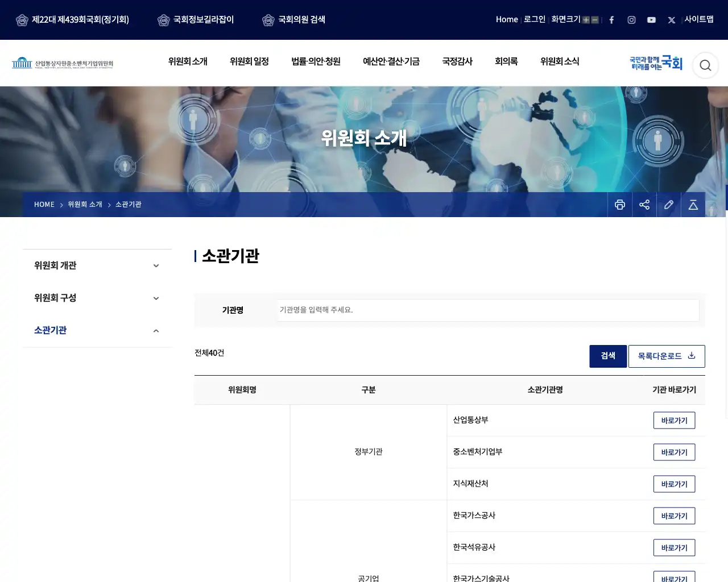Open the 법률·의안·청원 menu
This screenshot has width=728, height=582.
(x=316, y=61)
